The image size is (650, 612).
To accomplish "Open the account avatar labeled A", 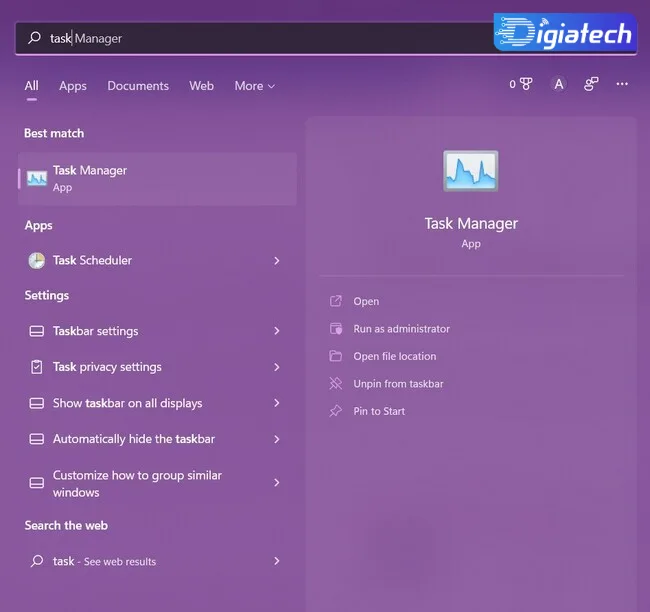I will point(559,84).
